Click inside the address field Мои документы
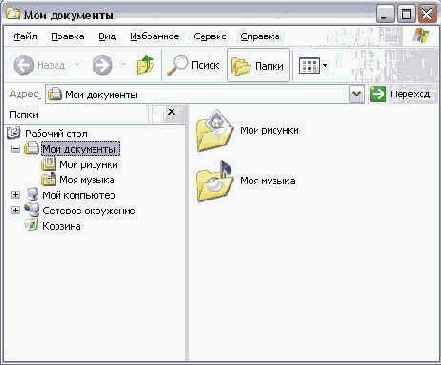Image resolution: width=441 pixels, height=365 pixels. pyautogui.click(x=197, y=95)
